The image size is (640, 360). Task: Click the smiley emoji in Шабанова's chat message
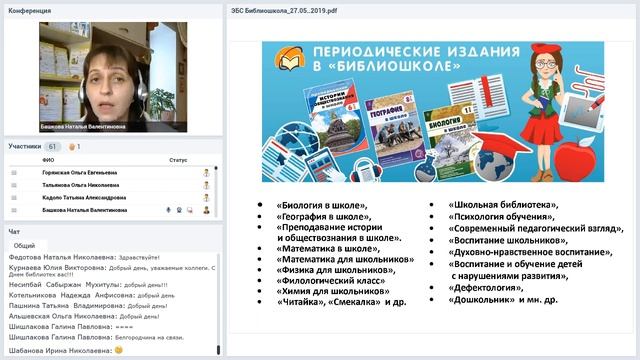pyautogui.click(x=119, y=350)
